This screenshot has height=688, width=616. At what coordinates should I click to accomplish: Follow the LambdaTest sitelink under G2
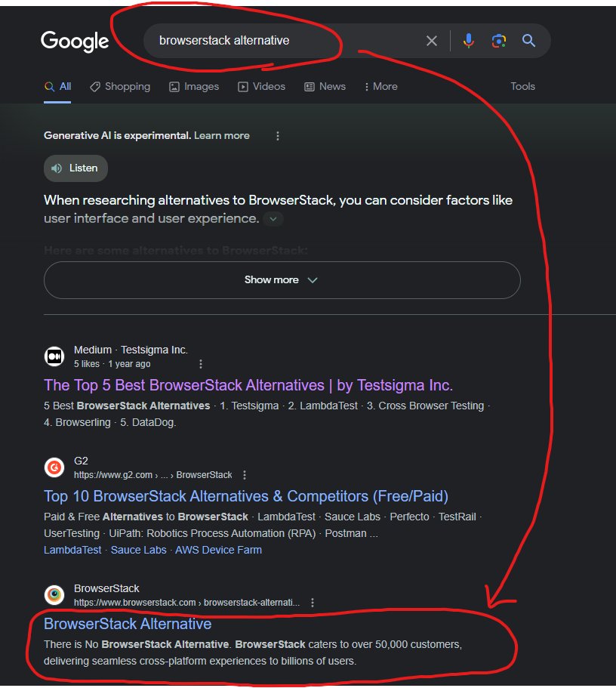coord(72,550)
